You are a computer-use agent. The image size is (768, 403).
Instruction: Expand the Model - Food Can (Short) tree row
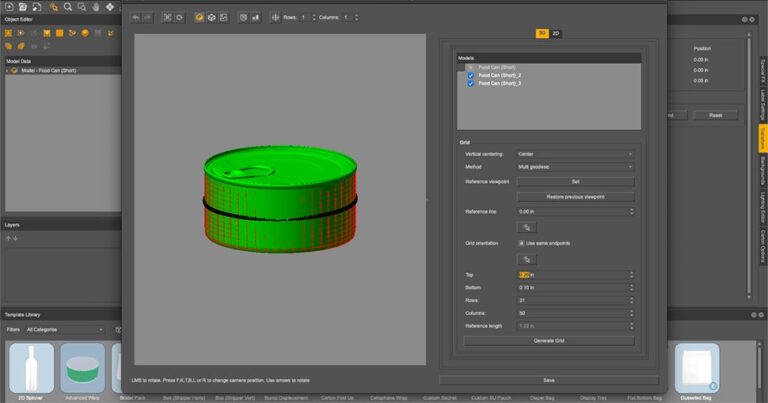coord(7,71)
